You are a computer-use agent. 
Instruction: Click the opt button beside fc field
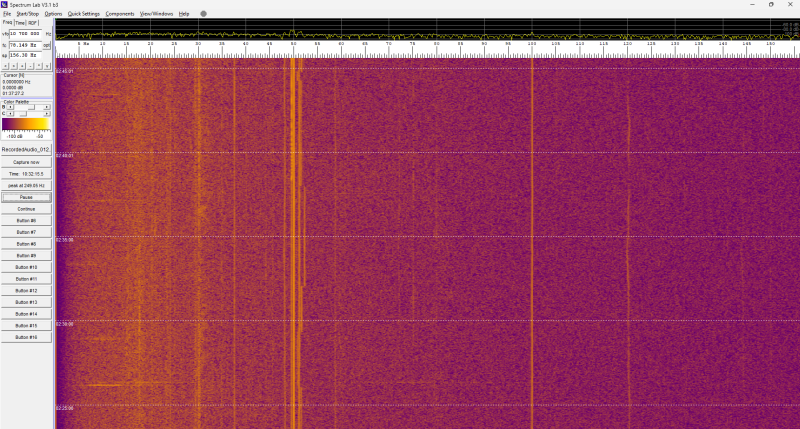46,45
